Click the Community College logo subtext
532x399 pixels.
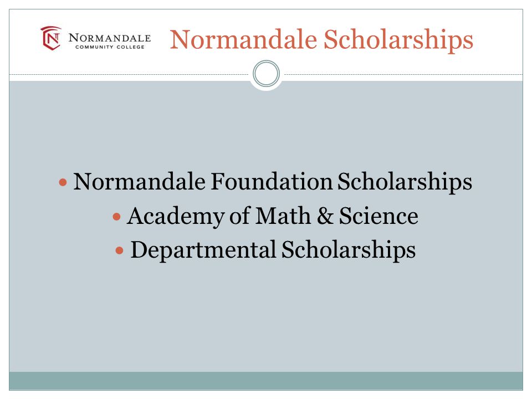(110, 47)
